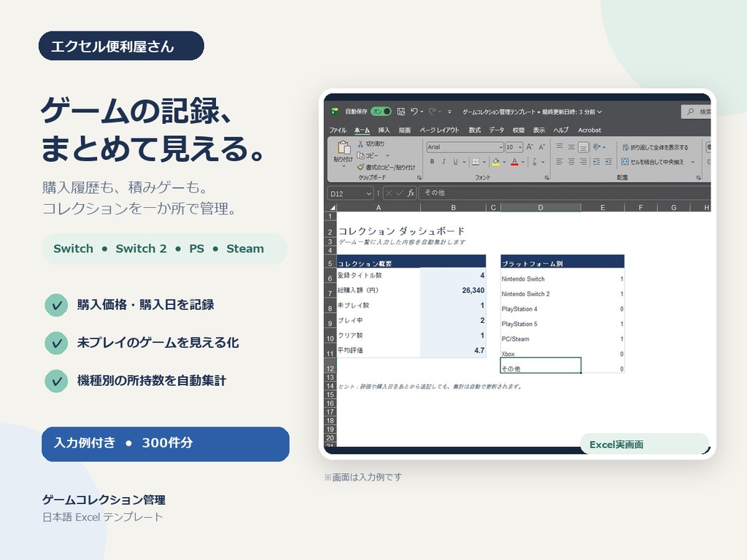Click the Paste clipboard icon
Viewport: 747px width, 560px height.
tap(343, 147)
